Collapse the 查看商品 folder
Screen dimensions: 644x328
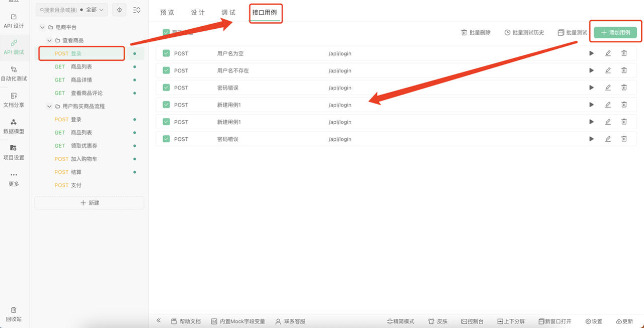tap(49, 40)
